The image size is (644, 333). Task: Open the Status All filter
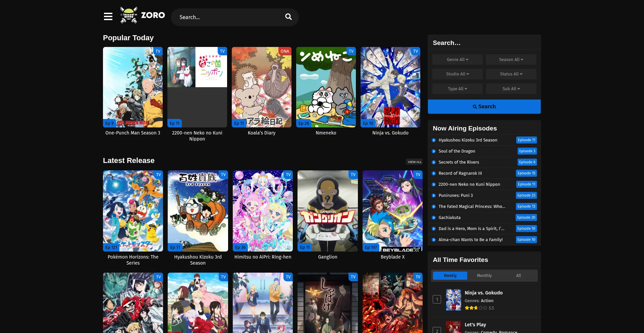[x=511, y=74]
